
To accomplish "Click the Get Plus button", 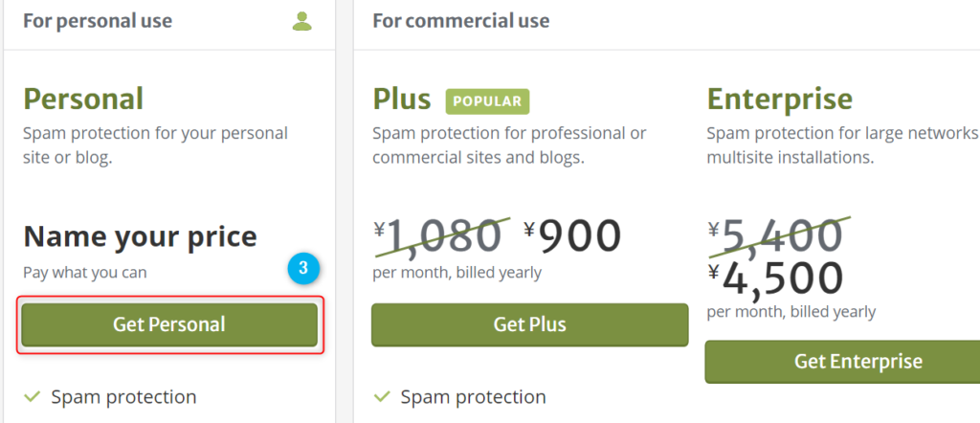I will click(529, 324).
